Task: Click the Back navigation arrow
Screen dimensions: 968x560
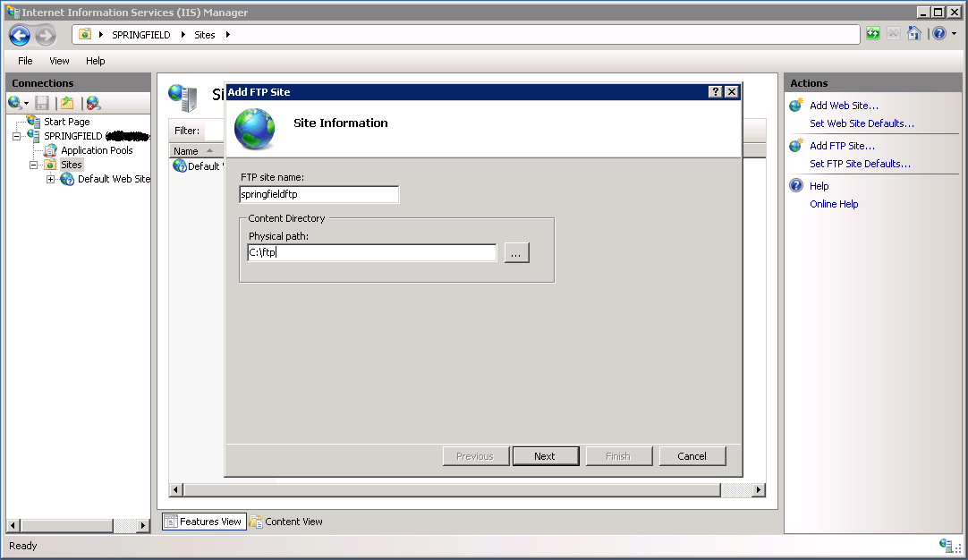Action: pyautogui.click(x=20, y=35)
